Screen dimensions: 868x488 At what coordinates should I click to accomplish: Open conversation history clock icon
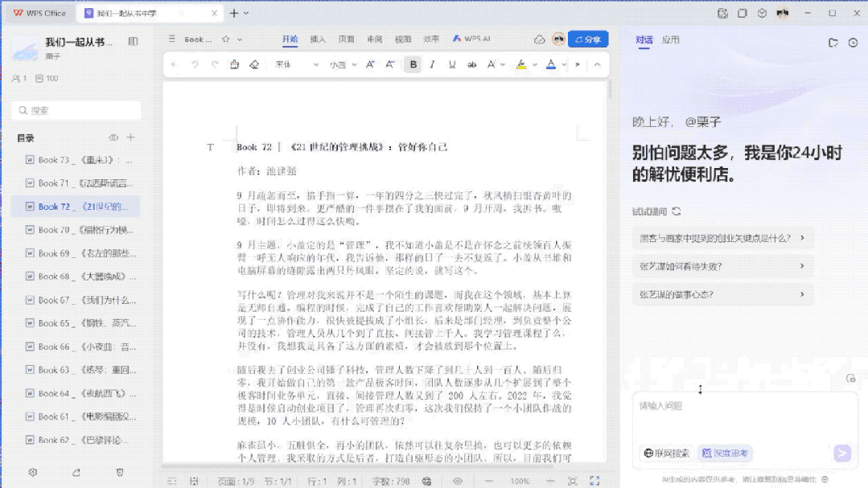(x=853, y=43)
